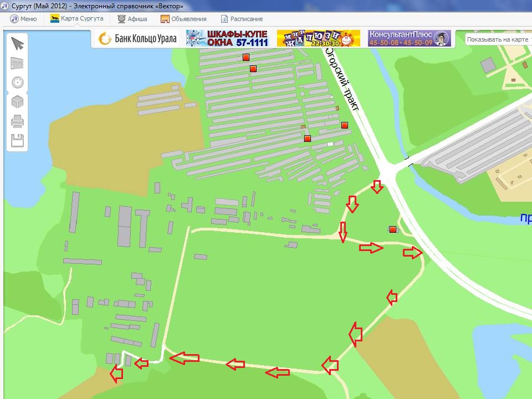Click the red marker beside the road junction
532x399 pixels.
point(393,229)
